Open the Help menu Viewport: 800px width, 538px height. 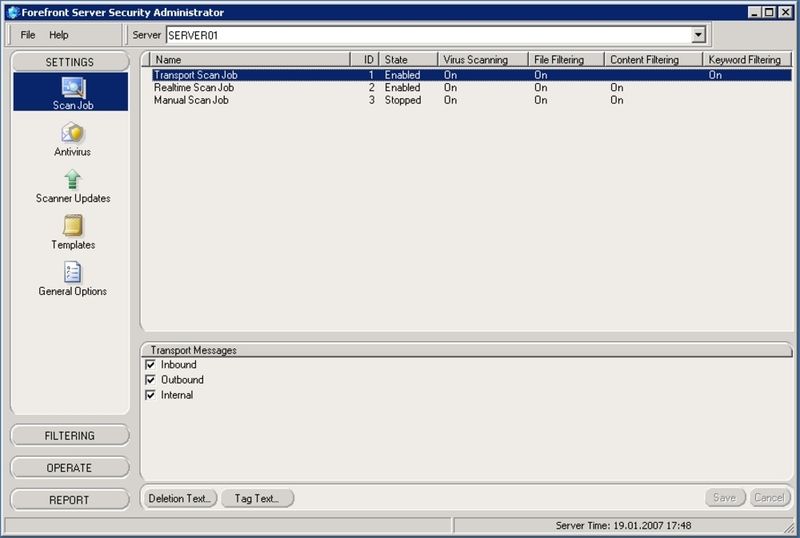coord(59,35)
